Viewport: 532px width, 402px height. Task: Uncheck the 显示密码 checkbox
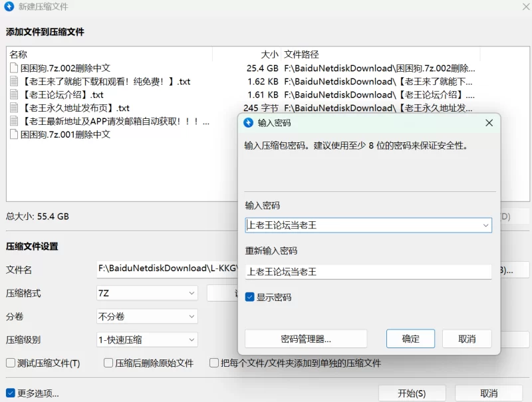(250, 297)
